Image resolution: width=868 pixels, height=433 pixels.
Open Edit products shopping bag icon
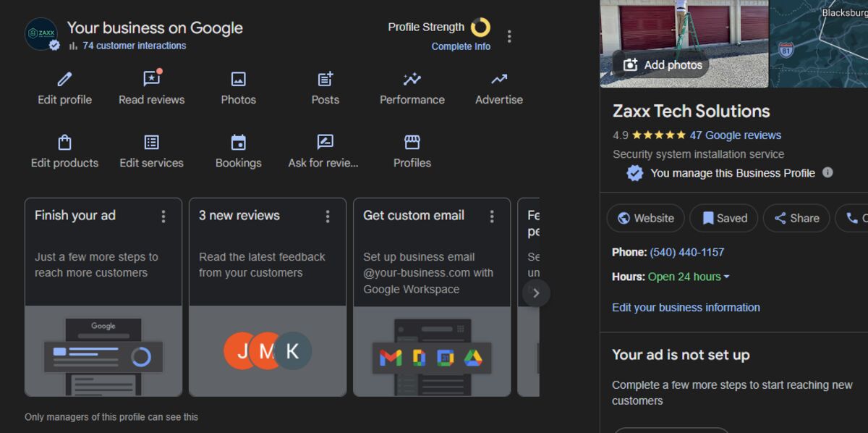tap(64, 143)
